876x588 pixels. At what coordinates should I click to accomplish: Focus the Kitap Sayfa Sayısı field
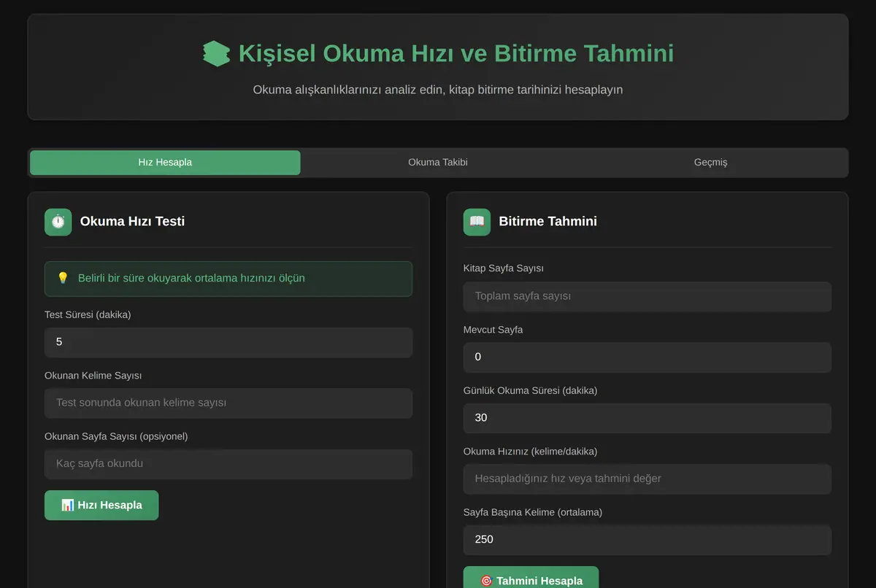648,296
